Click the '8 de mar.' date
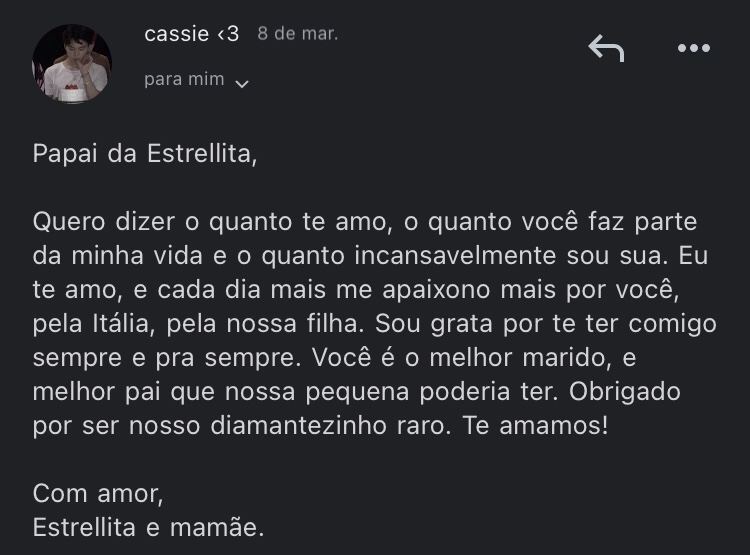The image size is (750, 555). coord(298,34)
